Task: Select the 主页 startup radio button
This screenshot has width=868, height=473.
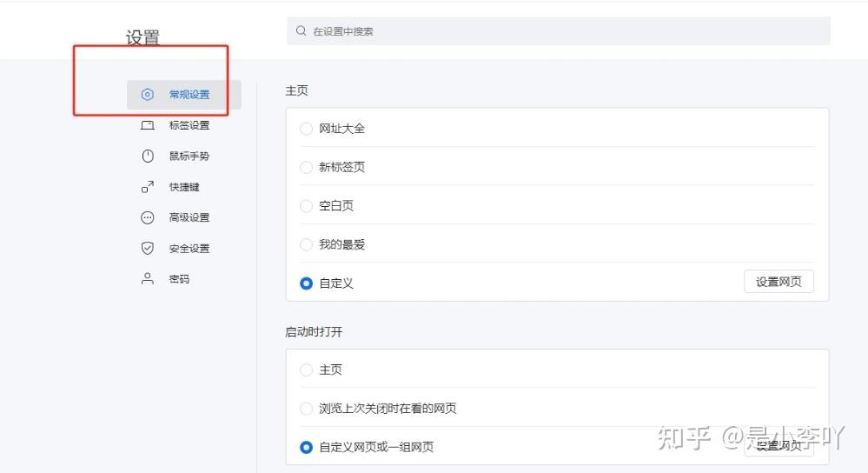Action: (306, 370)
